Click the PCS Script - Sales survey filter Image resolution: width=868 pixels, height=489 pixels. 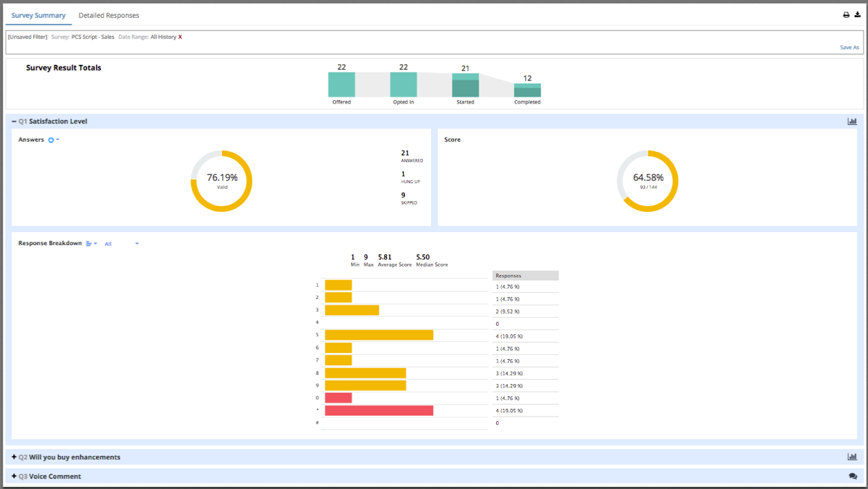click(x=93, y=37)
